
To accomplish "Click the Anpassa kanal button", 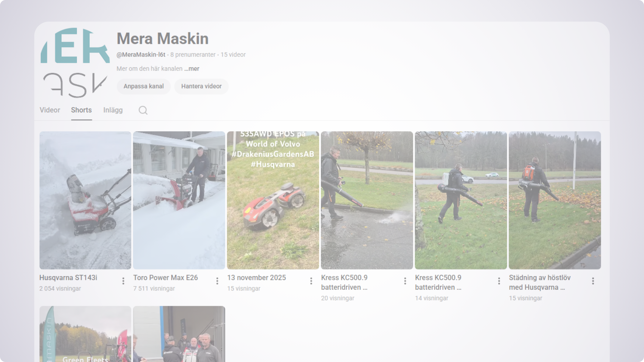I will click(x=143, y=86).
